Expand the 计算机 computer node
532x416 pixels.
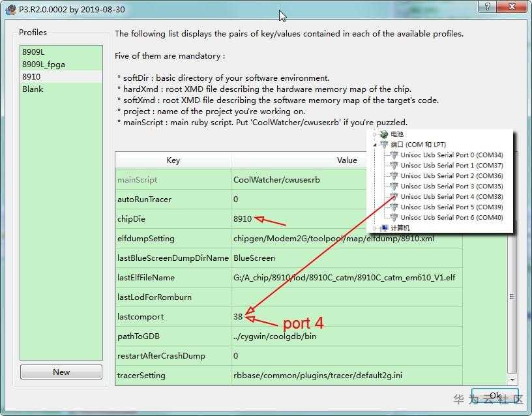point(375,228)
